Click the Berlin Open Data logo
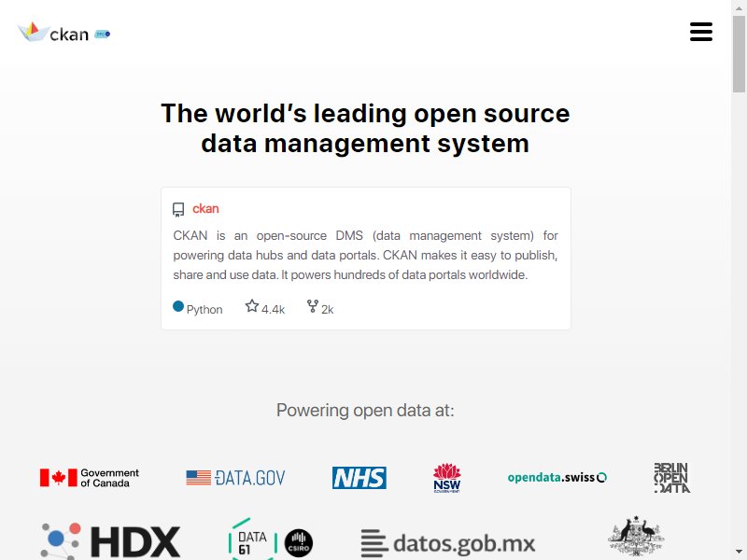Screen dimensions: 747x560 click(672, 478)
